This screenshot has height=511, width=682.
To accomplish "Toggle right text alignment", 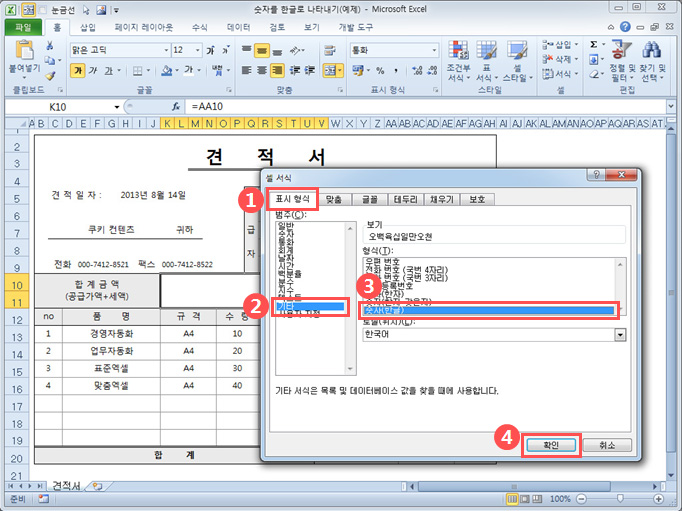I will [x=277, y=70].
